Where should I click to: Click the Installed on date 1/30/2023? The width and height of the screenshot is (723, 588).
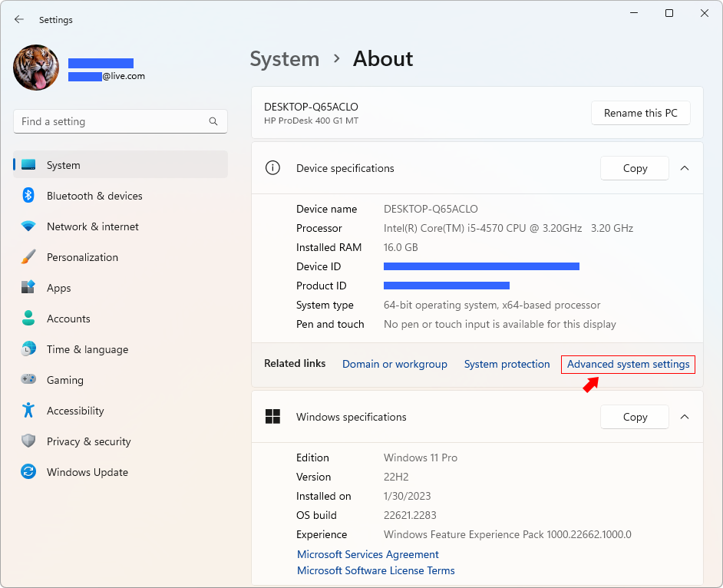(407, 496)
